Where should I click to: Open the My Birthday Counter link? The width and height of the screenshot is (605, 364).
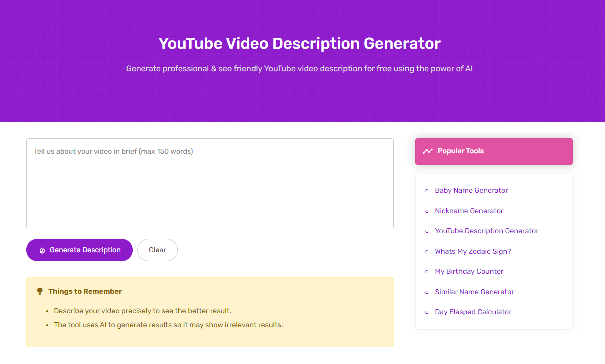469,271
